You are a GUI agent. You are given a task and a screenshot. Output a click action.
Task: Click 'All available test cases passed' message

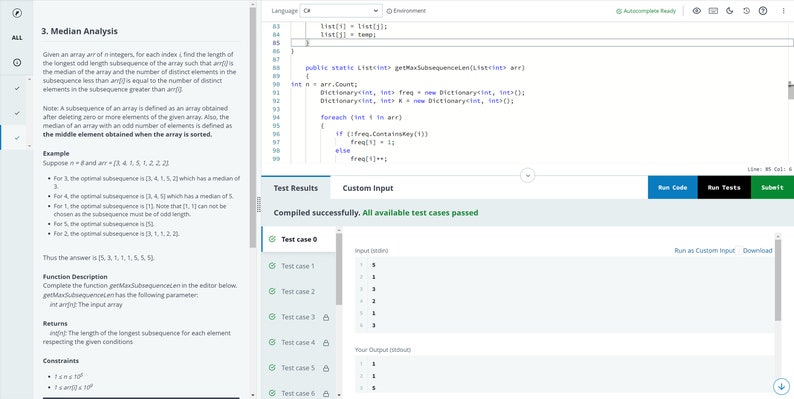tap(420, 213)
